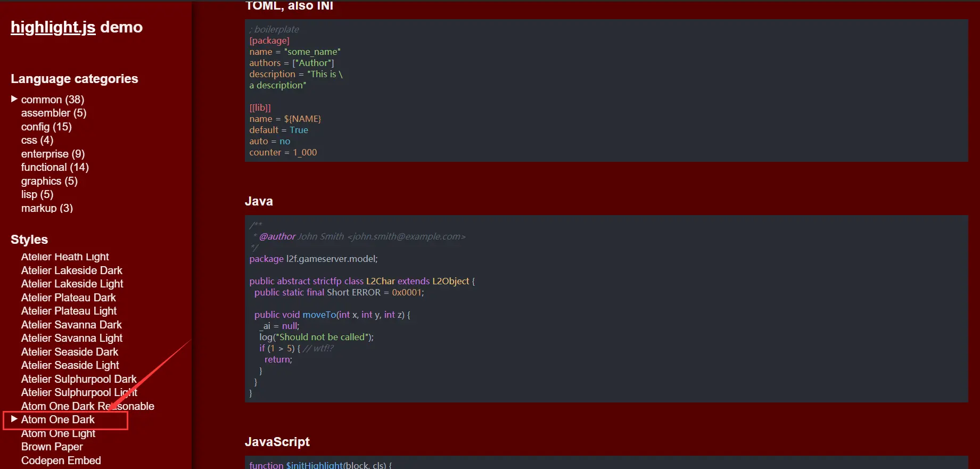Select the Atelier Seaside Dark style
Image resolution: width=980 pixels, height=469 pixels.
[70, 352]
